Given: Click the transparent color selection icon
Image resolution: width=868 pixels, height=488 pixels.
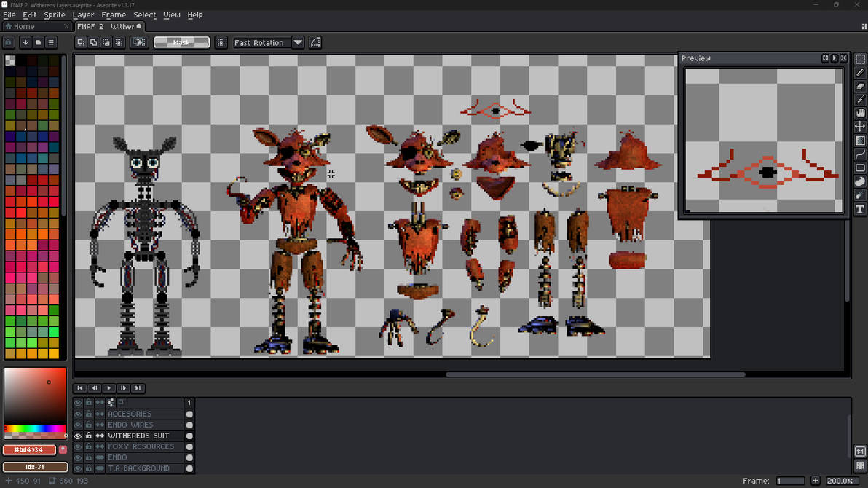Looking at the screenshot, I should 139,42.
